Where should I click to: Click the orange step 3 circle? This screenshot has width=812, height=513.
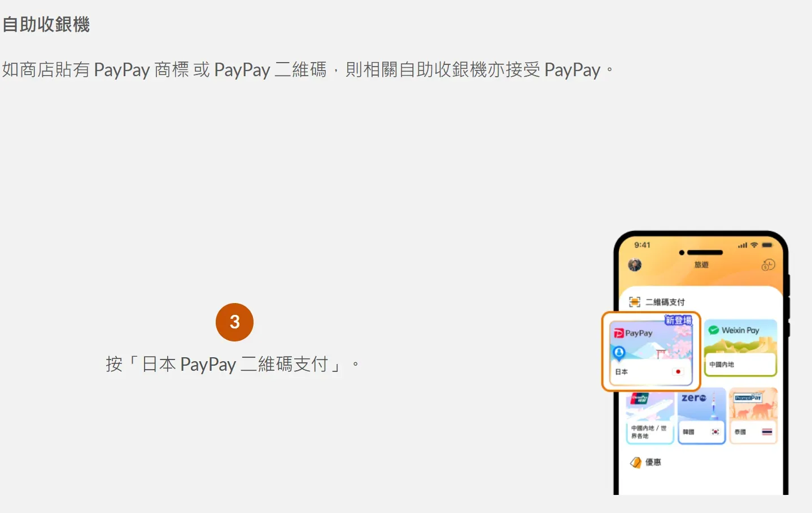[234, 322]
